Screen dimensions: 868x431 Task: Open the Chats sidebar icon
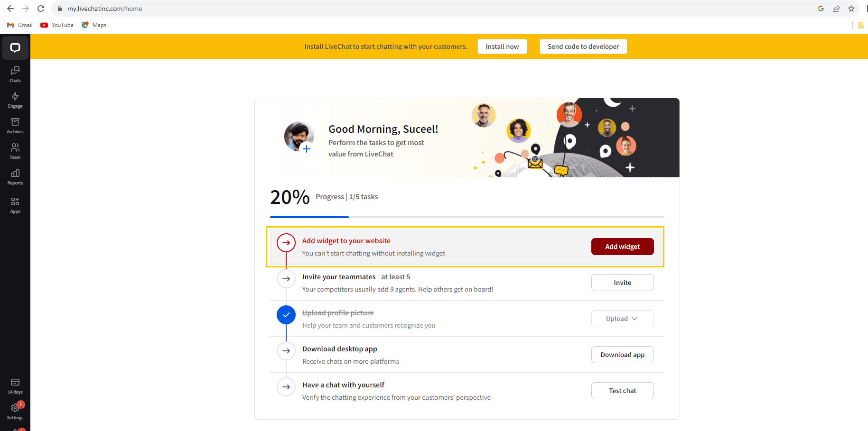tap(15, 74)
